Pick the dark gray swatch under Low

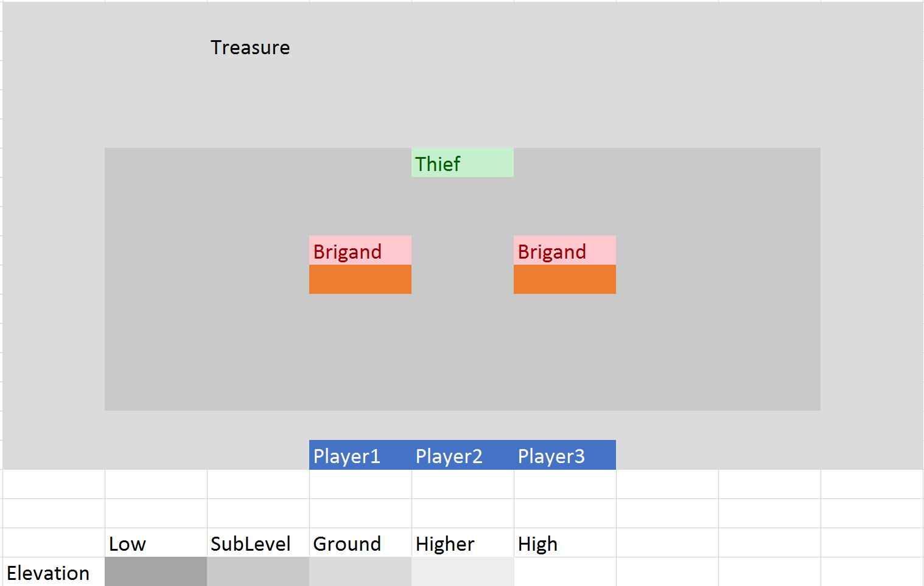pos(155,572)
